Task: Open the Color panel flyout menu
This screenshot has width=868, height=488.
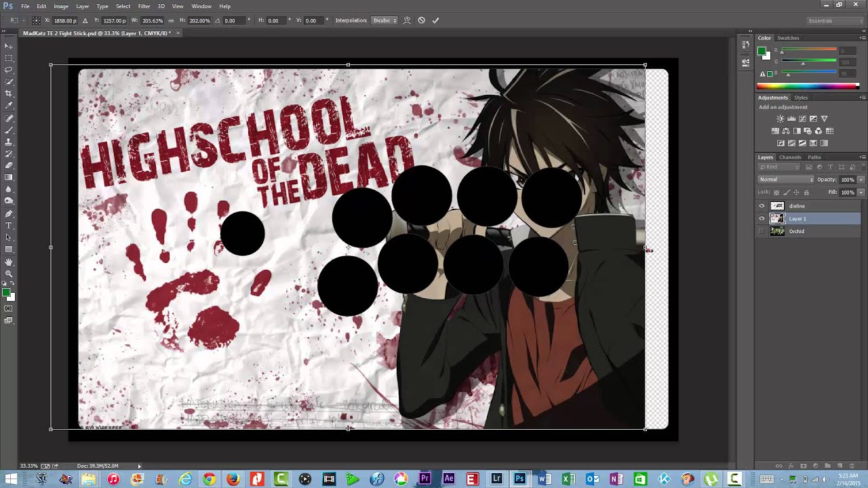Action: pos(862,38)
